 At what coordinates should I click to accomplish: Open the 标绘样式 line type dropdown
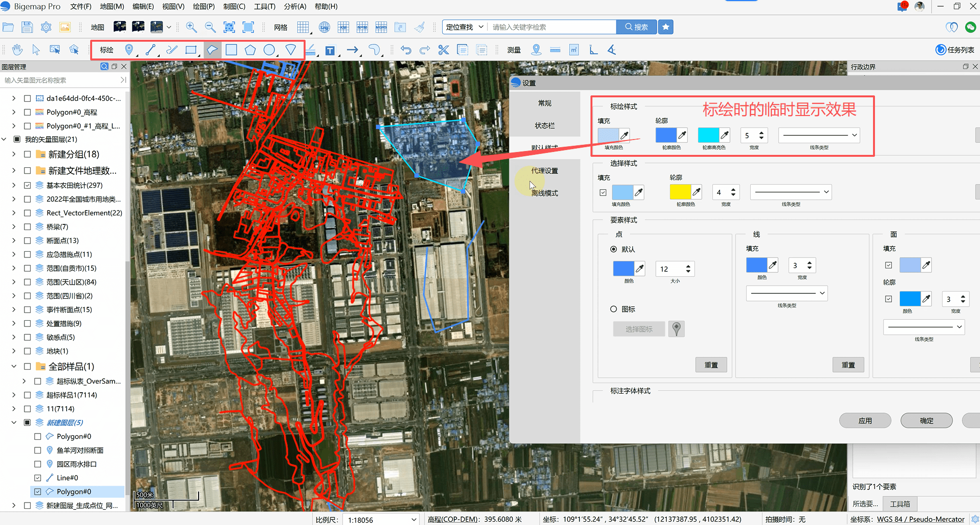tap(819, 135)
